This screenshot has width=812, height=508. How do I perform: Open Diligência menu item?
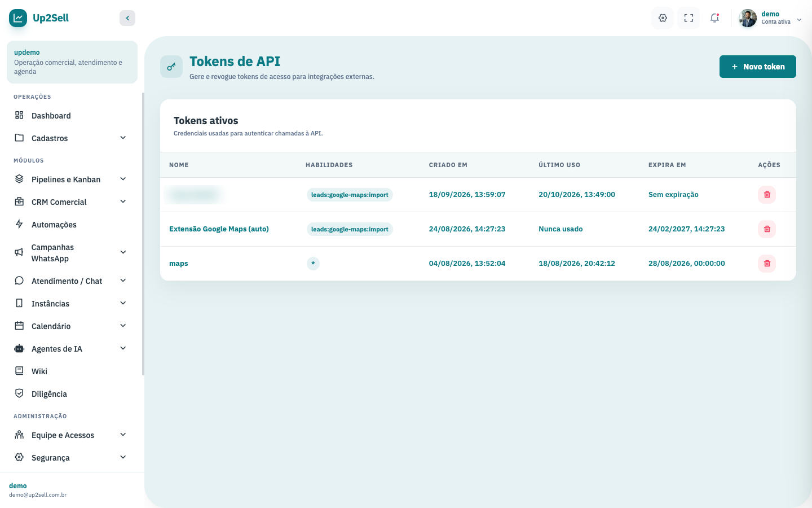point(72,394)
